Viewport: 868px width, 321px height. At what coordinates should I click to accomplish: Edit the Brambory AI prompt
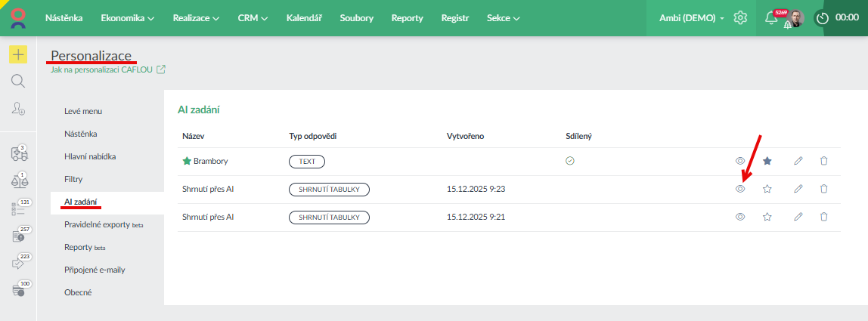(x=798, y=161)
